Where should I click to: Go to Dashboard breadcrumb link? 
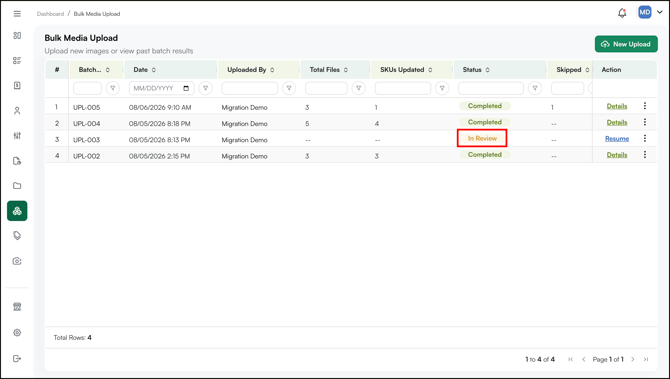pyautogui.click(x=50, y=14)
